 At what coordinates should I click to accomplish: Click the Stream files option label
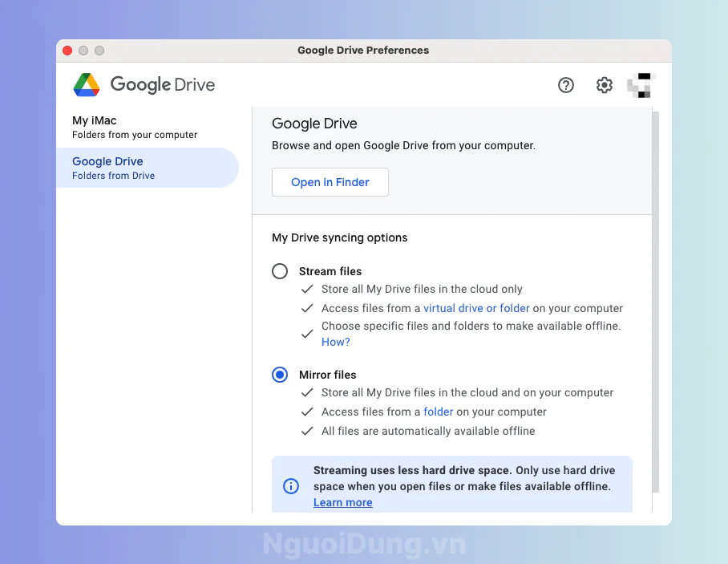coord(330,271)
